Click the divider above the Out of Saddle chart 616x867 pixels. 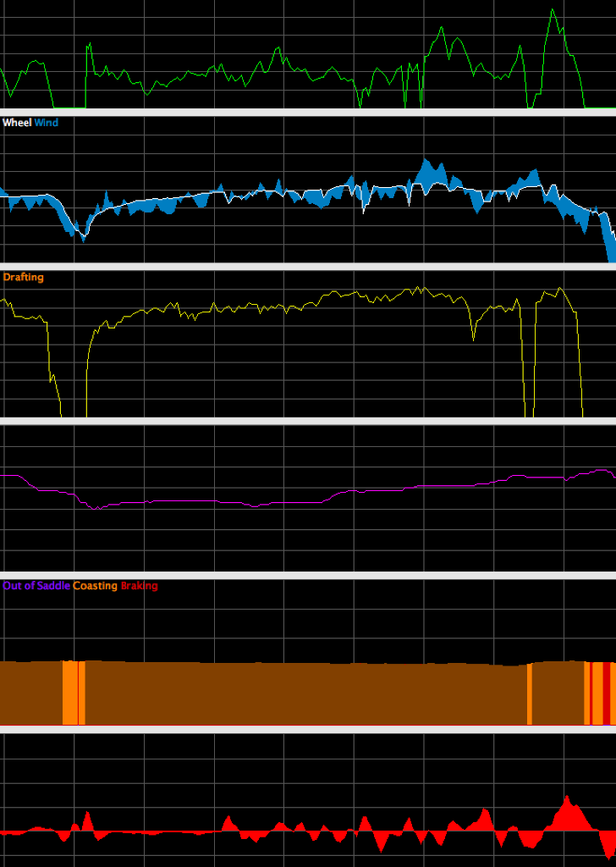coord(308,576)
